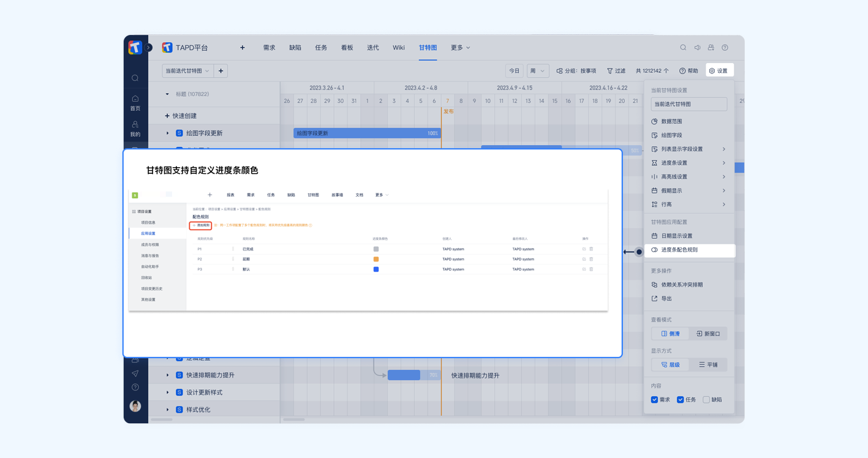Click the TAPD平台 logo in the header
This screenshot has width=868, height=458.
(167, 47)
